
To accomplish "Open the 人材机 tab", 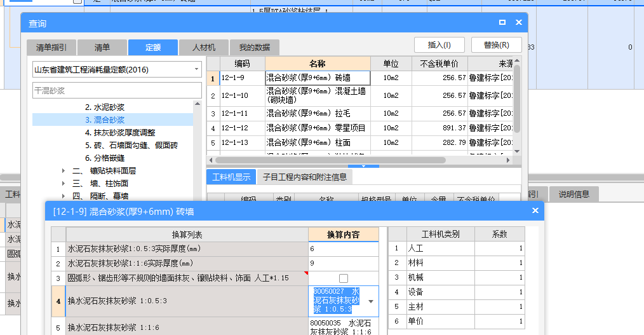I will [x=204, y=48].
